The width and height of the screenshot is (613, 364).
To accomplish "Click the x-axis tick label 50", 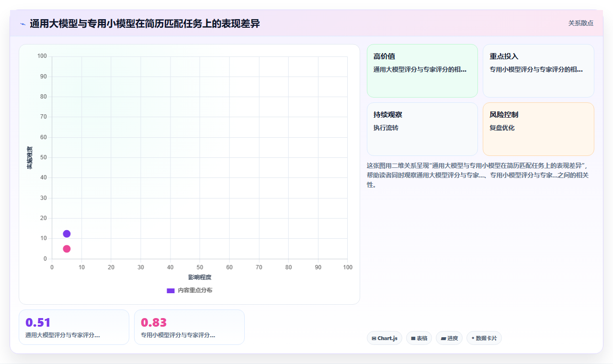I will [x=200, y=267].
